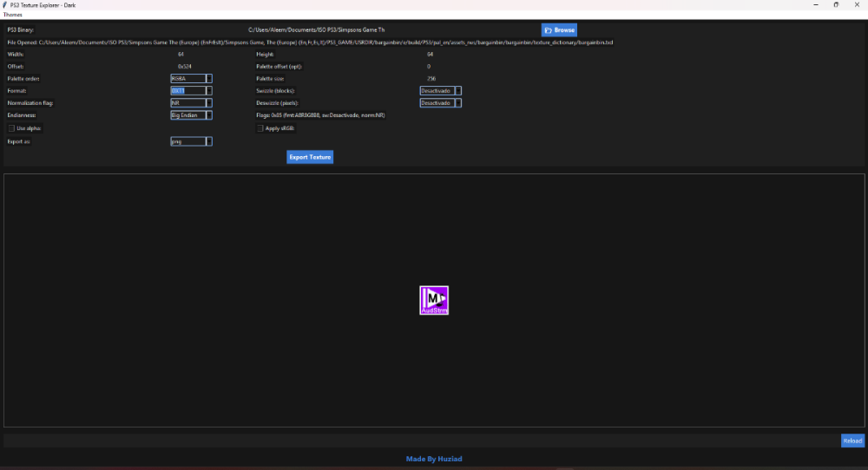
Task: Open the Themes menu
Action: (13, 15)
